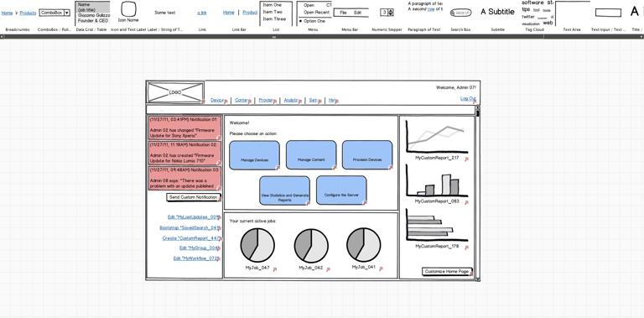
Task: Click the "Welcome, Admin 07!" text
Action: 456,87
